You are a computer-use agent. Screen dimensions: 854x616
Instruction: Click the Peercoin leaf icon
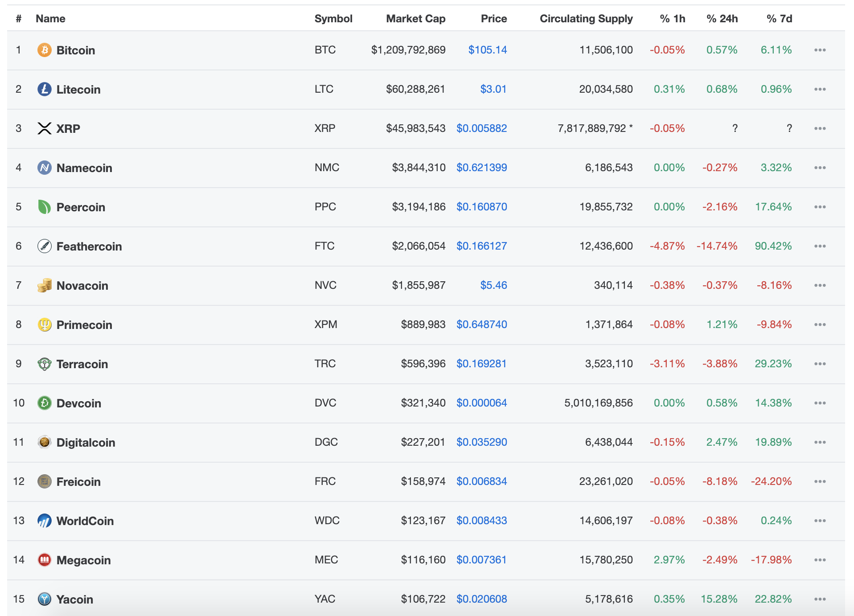[44, 207]
